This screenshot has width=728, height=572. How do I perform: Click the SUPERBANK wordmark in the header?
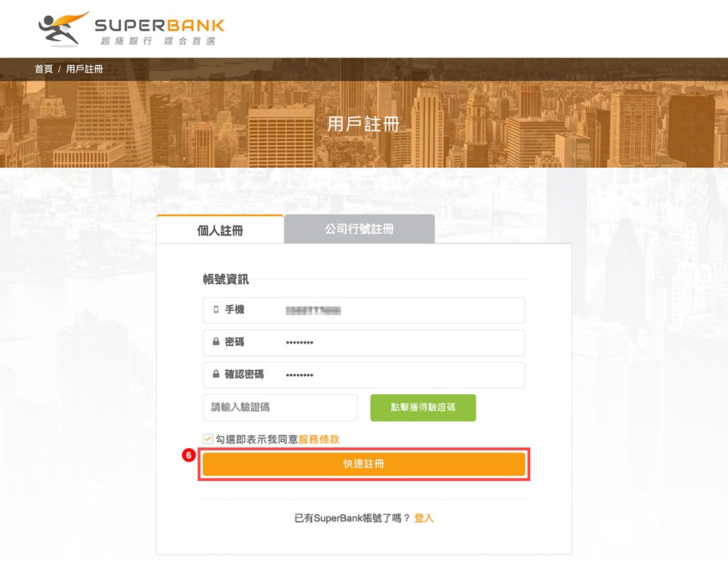click(x=160, y=25)
